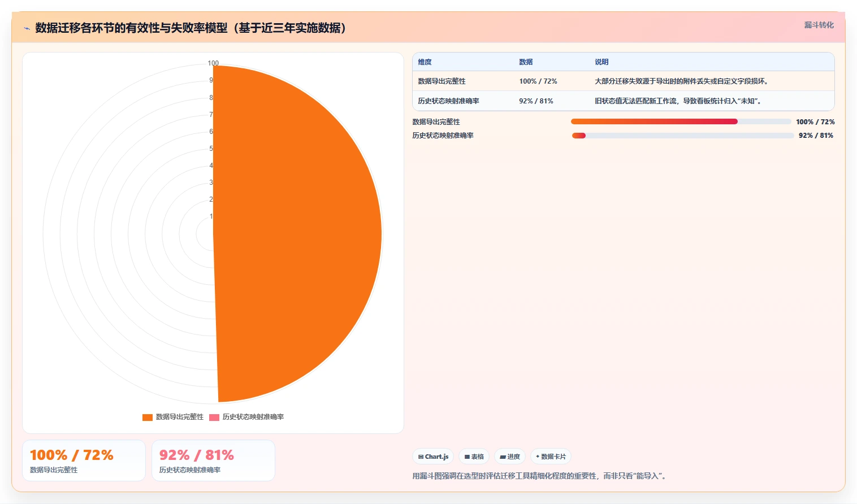Viewport: 857px width, 504px height.
Task: Select the Chart.js tag chip
Action: click(x=433, y=457)
